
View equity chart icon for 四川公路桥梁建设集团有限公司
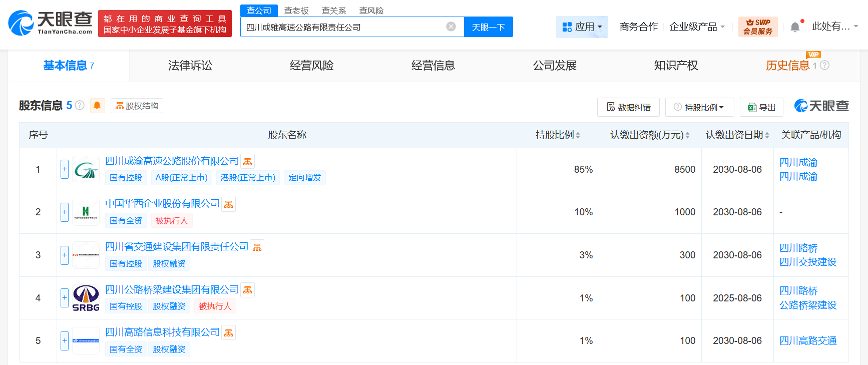(248, 290)
